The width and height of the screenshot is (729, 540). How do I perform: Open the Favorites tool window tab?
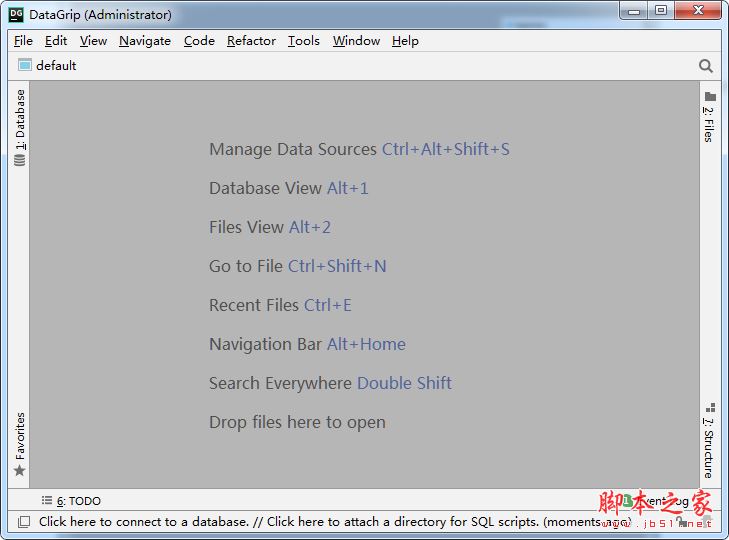[x=20, y=436]
